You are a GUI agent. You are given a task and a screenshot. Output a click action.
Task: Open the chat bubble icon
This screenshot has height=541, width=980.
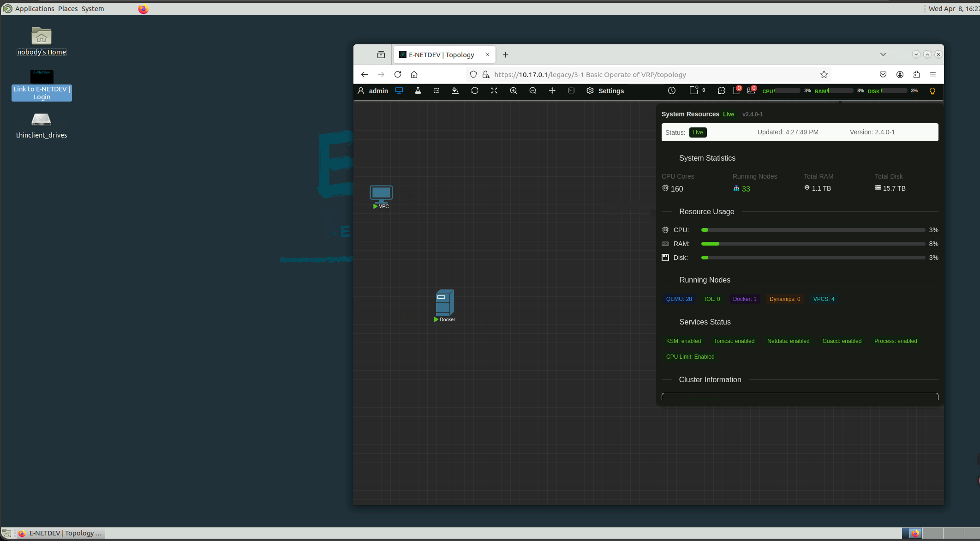coord(722,91)
